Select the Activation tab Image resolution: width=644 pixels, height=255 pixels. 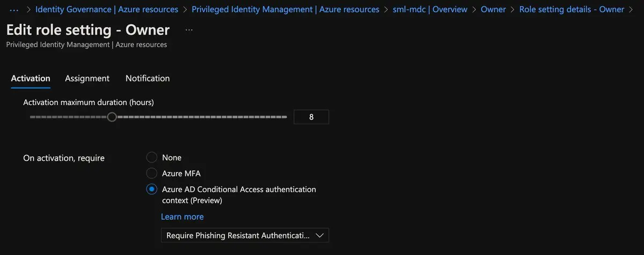pos(31,78)
